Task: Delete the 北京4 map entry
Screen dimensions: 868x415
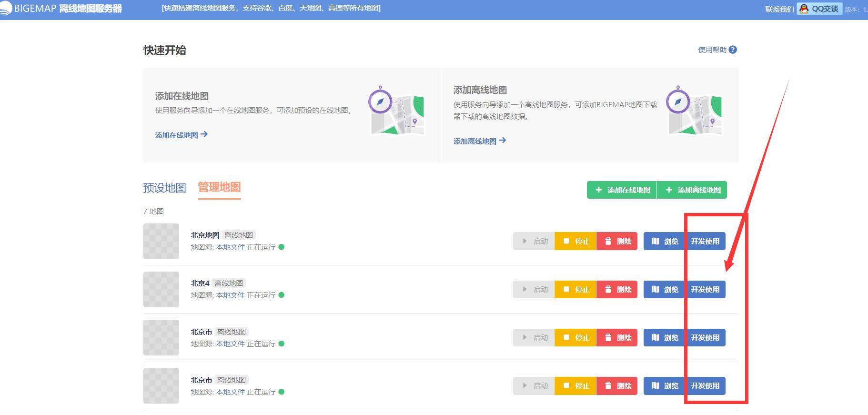Action: [x=617, y=289]
